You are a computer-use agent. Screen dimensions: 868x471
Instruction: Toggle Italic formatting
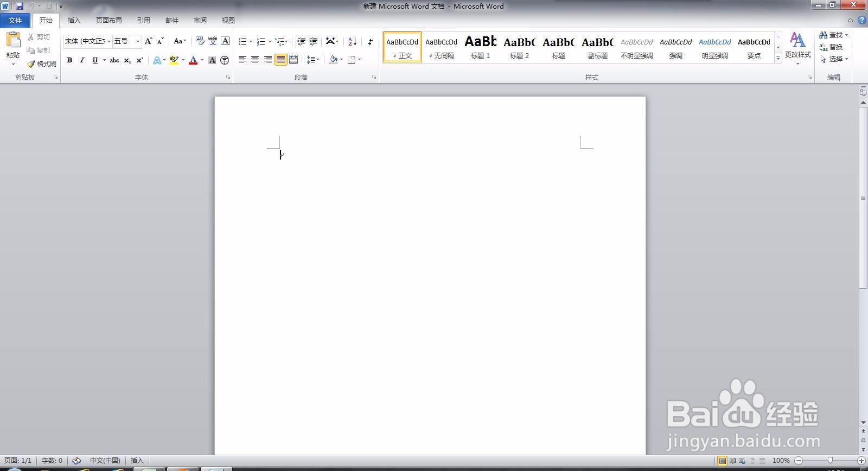82,60
